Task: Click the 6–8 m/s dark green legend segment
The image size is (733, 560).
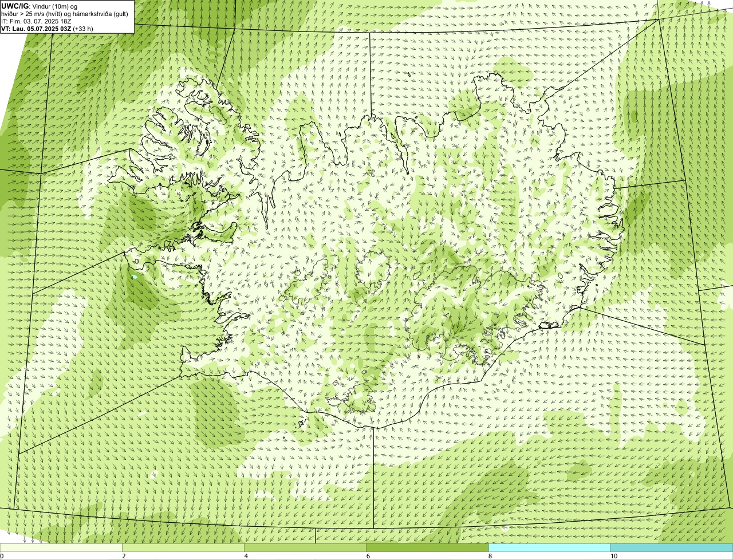Action: click(x=427, y=548)
